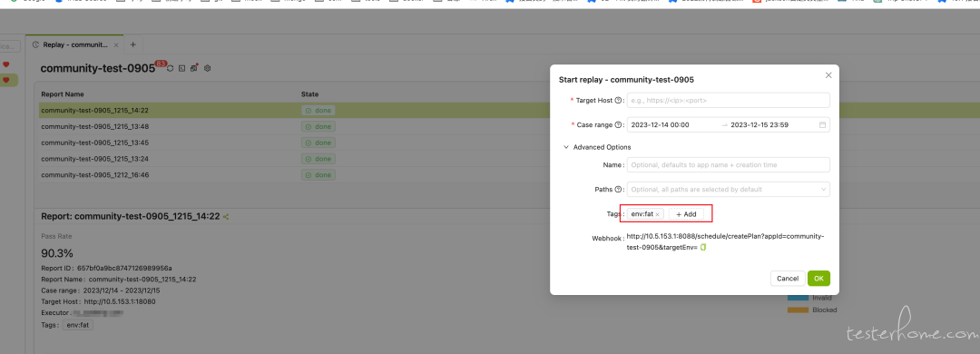This screenshot has height=354, width=980.
Task: Click the help icon beside Paths label
Action: tap(618, 189)
